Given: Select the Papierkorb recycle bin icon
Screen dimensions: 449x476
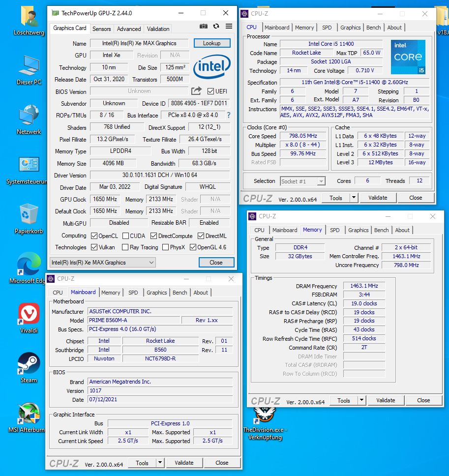Looking at the screenshot, I should coord(29,219).
